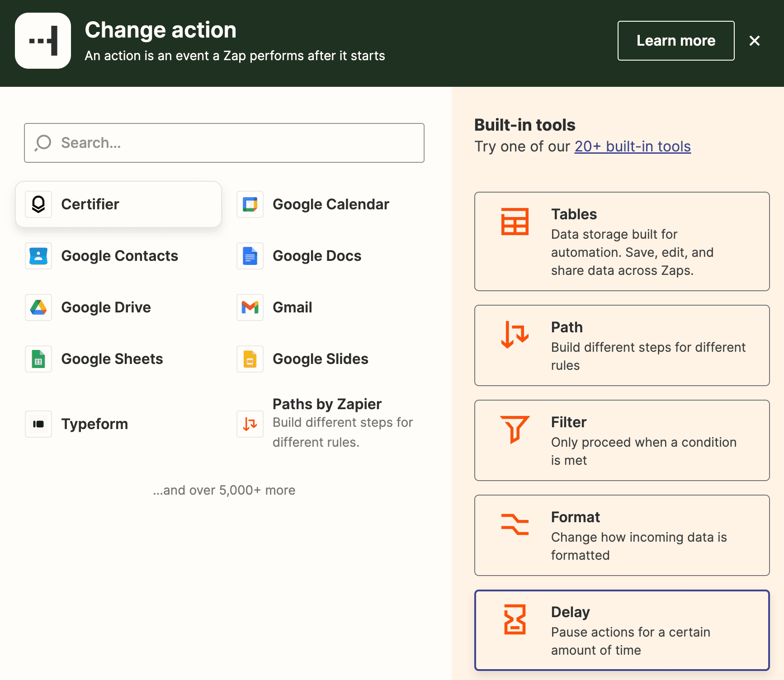784x680 pixels.
Task: Click 'Pause actions for a certain amount of time'
Action: click(631, 641)
